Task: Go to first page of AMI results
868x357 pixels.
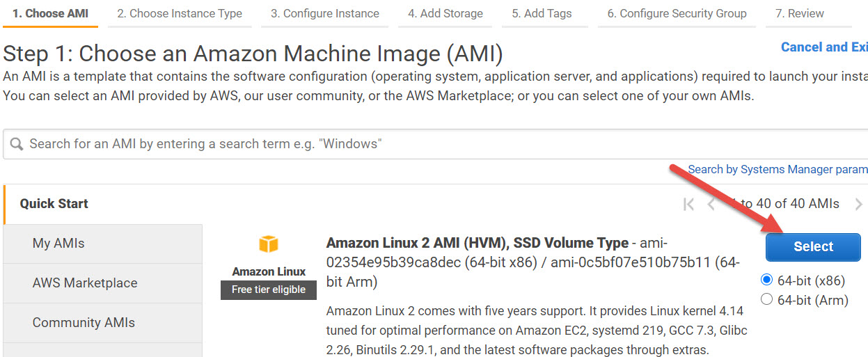Action: click(x=688, y=204)
